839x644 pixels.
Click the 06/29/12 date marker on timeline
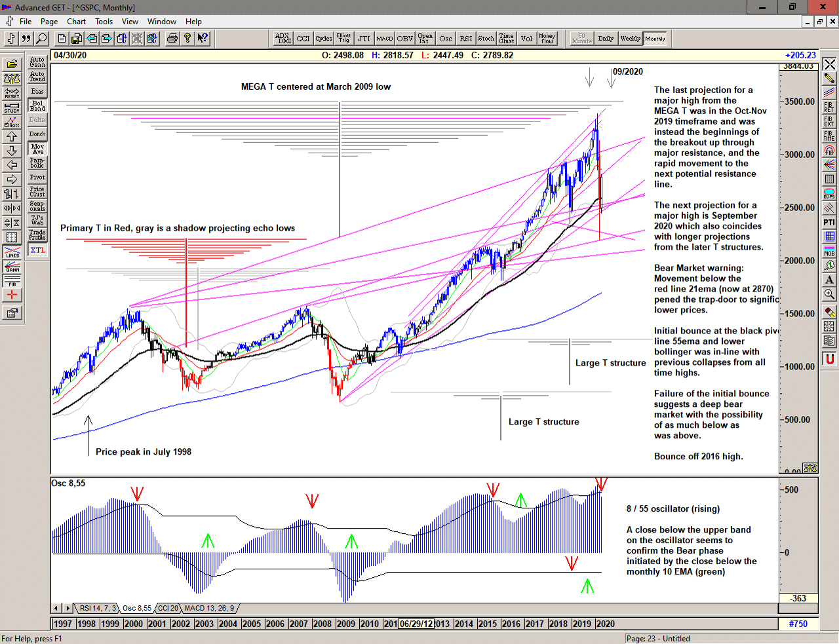click(x=416, y=624)
